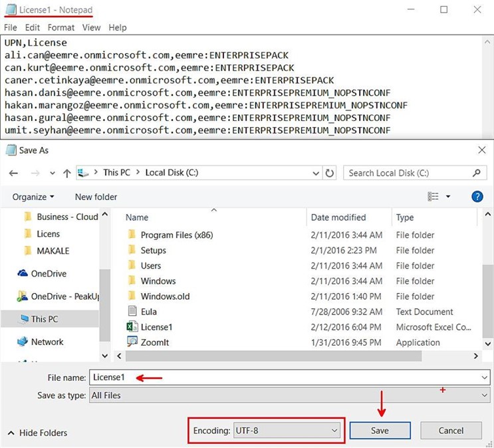Screen dimensions: 494x448
Task: Open the Organize menu
Action: (x=33, y=197)
